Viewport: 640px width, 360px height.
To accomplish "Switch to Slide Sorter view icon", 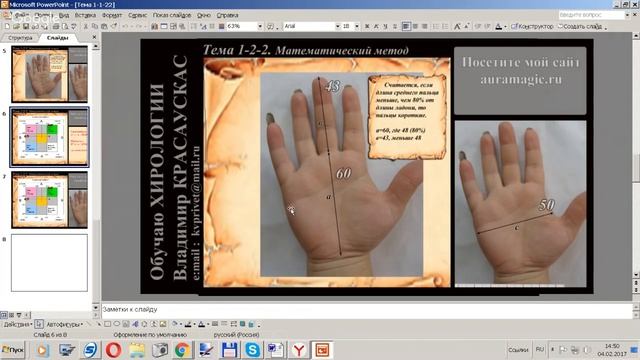I will click(x=11, y=315).
